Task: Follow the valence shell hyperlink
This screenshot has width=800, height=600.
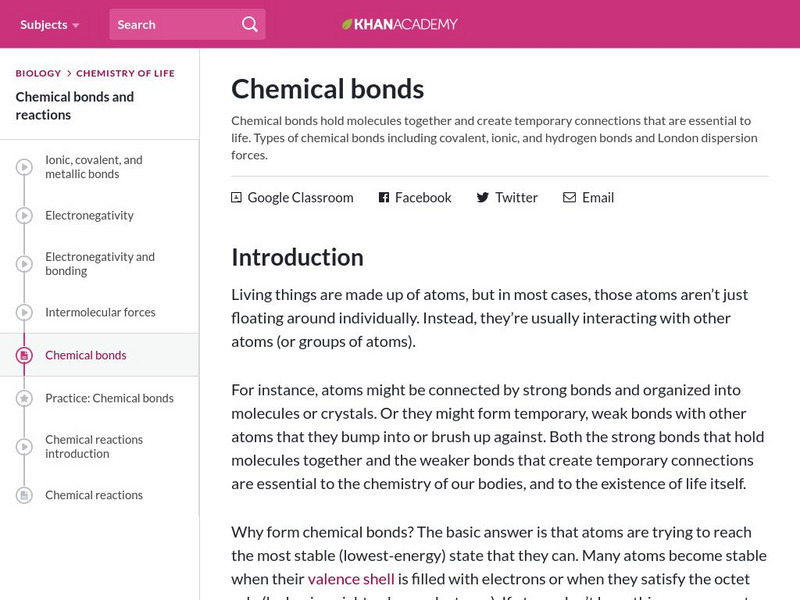Action: pos(351,578)
